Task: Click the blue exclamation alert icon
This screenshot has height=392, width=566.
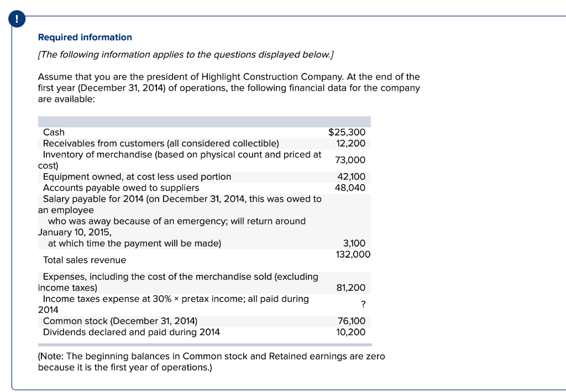Action: (17, 19)
